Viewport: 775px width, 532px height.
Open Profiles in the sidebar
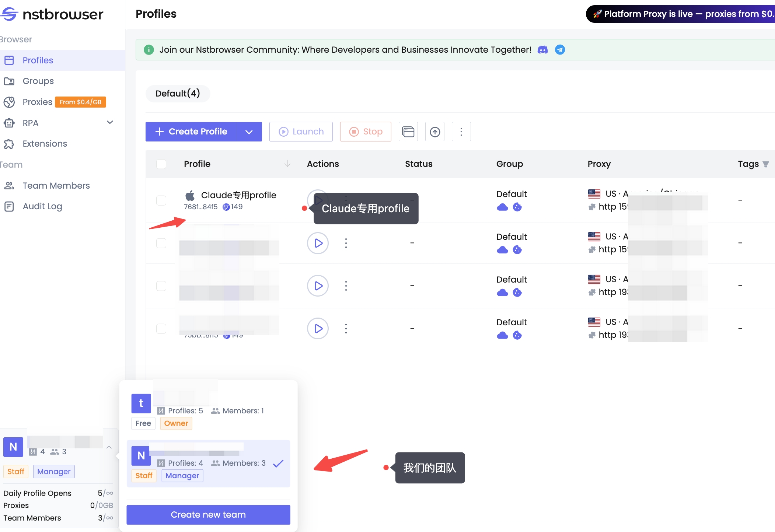(63, 60)
